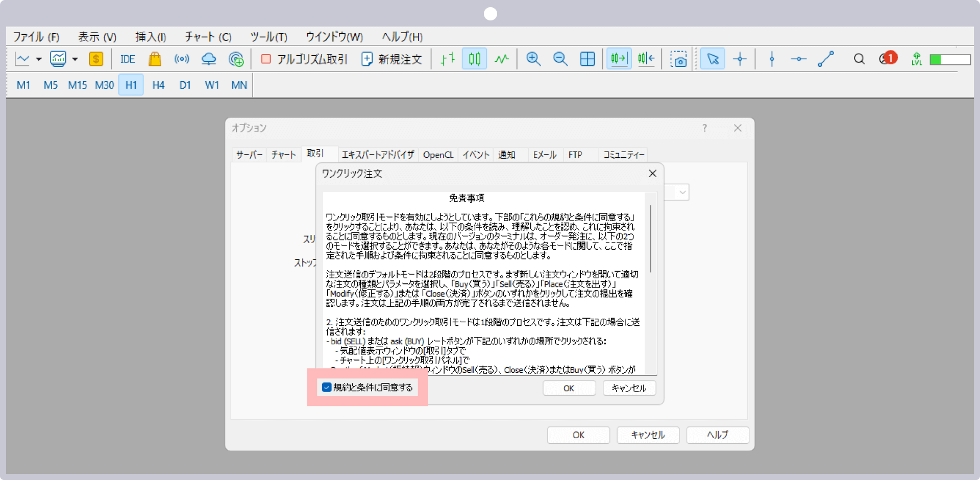Switch to the イベント tab
Viewport: 980px width, 480px height.
click(x=476, y=155)
